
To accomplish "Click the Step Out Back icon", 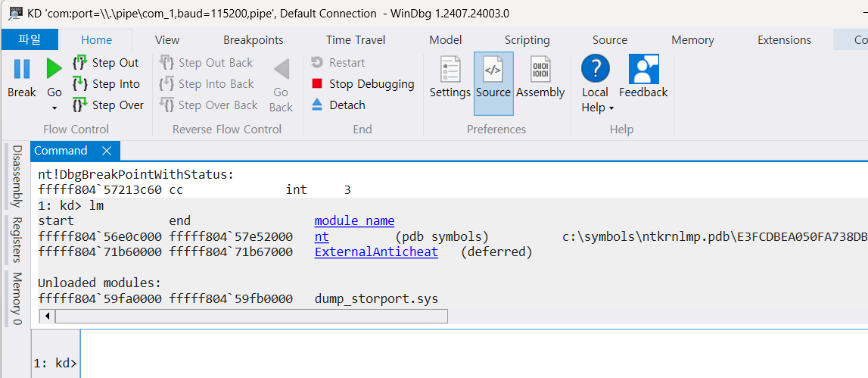I will pos(166,63).
